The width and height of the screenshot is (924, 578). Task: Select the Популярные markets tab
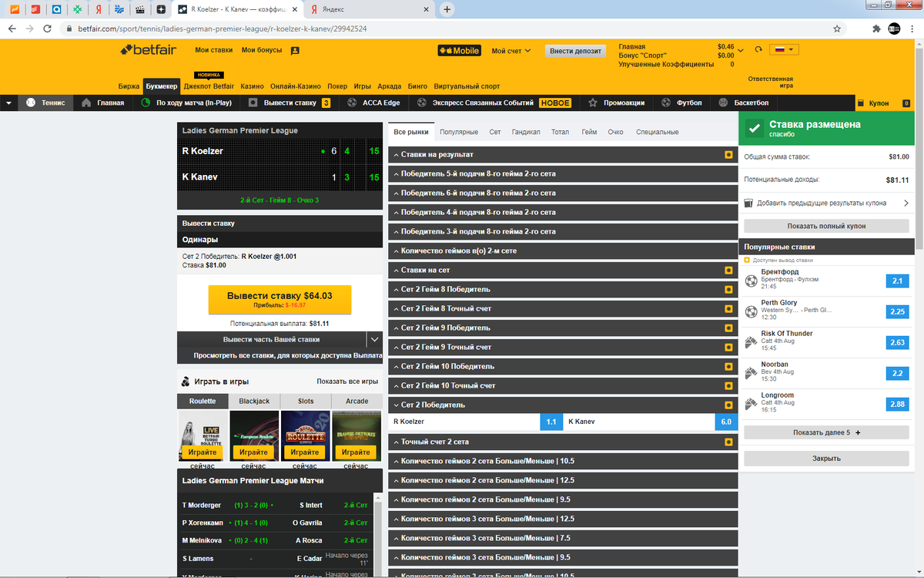(459, 132)
